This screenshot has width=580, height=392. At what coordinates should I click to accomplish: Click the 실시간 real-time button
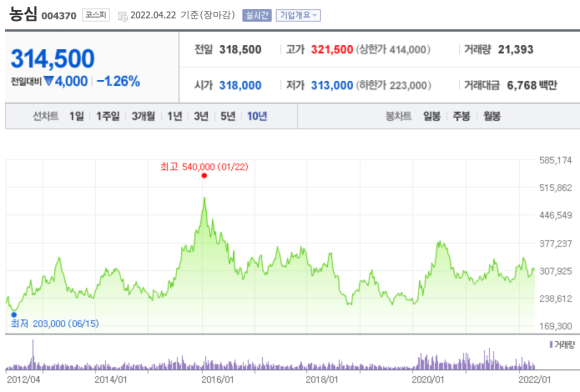coord(257,15)
